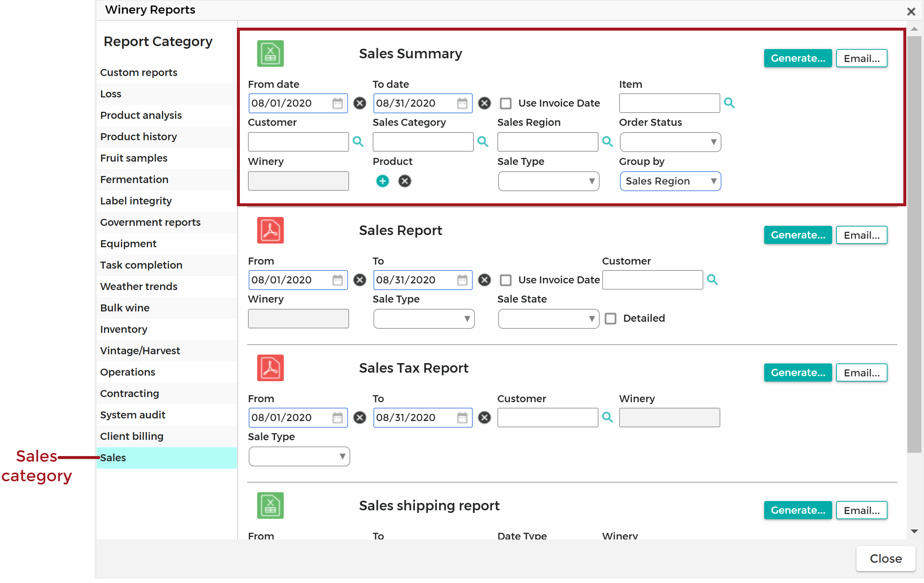Open calendar for Sales Report To date
924x583 pixels.
pos(462,280)
